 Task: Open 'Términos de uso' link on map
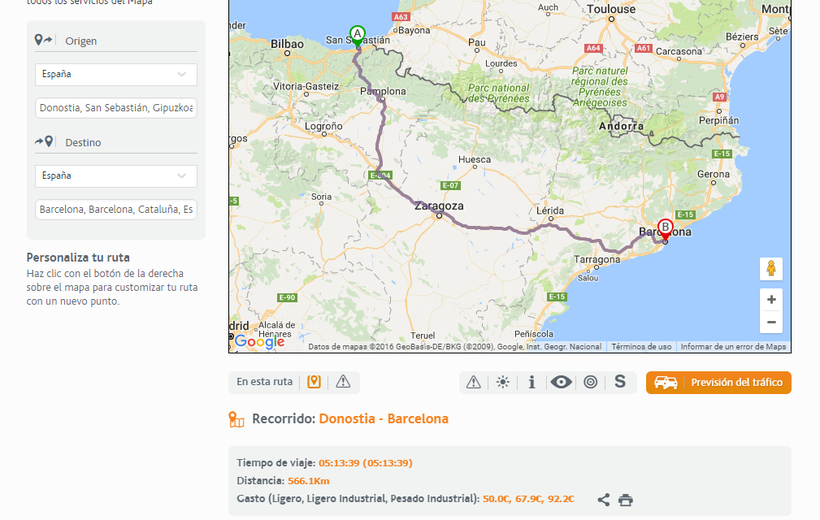tap(641, 347)
